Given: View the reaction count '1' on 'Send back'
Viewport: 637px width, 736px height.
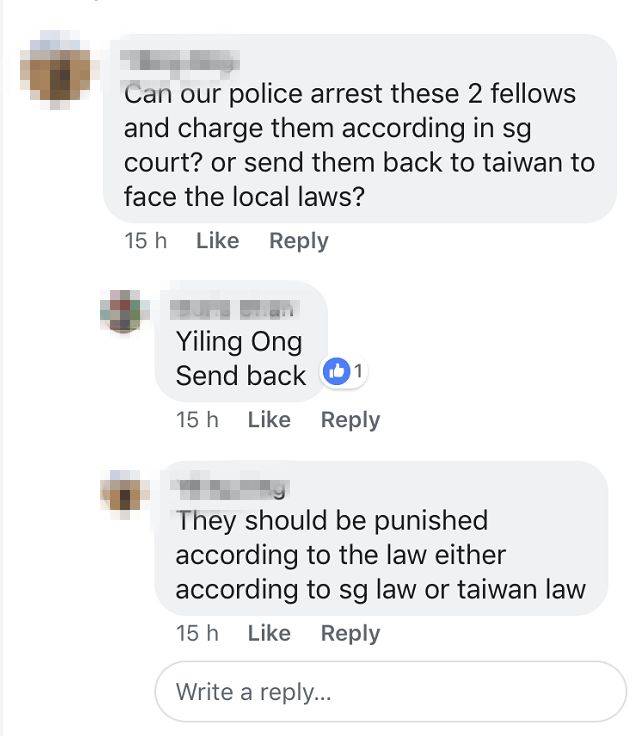Looking at the screenshot, I should point(358,371).
